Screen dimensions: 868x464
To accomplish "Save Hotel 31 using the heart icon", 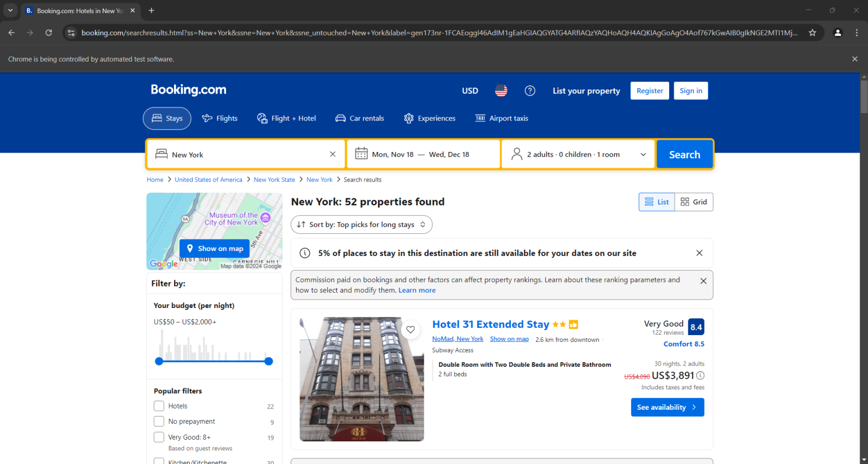I will point(411,329).
